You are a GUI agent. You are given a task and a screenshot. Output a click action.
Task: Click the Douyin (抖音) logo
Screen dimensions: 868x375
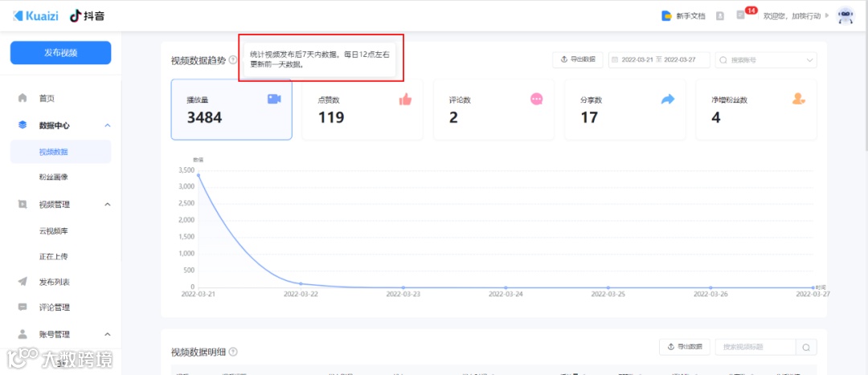88,15
